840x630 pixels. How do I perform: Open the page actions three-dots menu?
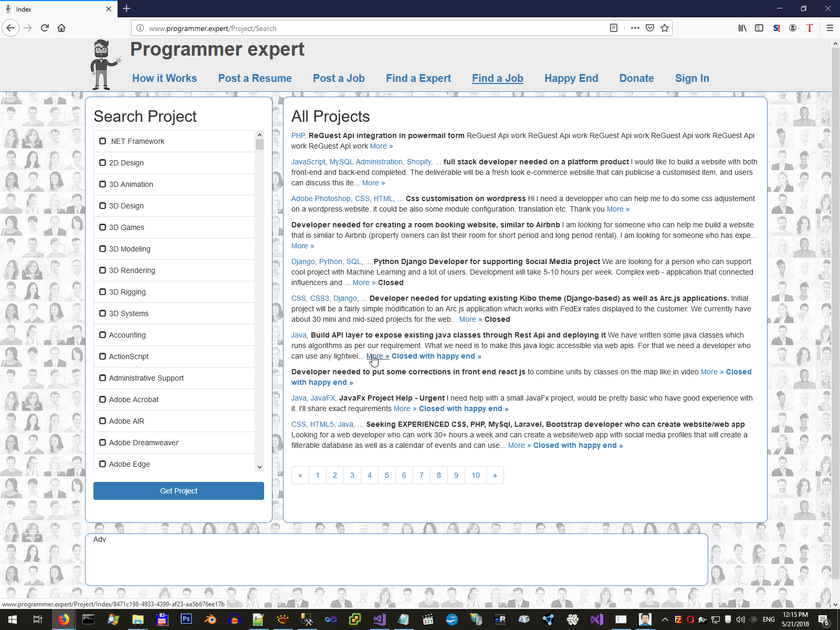click(x=635, y=28)
